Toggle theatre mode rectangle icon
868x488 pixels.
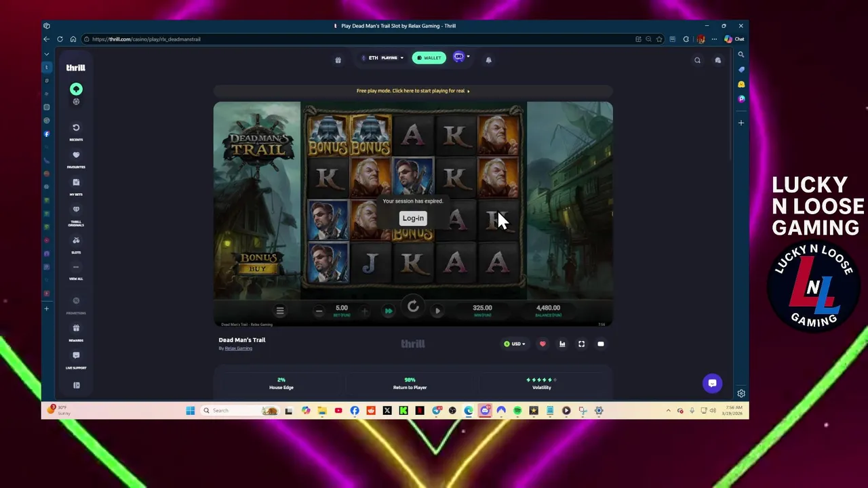pos(601,344)
